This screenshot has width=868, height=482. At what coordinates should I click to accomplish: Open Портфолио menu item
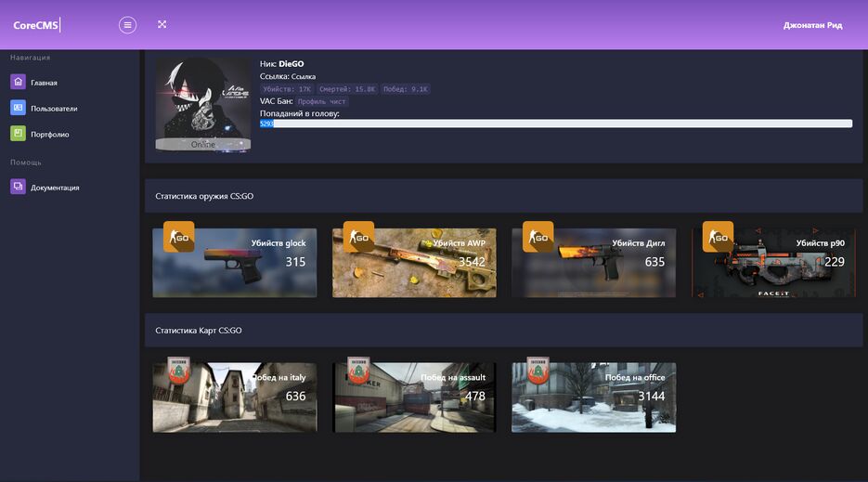(x=50, y=134)
